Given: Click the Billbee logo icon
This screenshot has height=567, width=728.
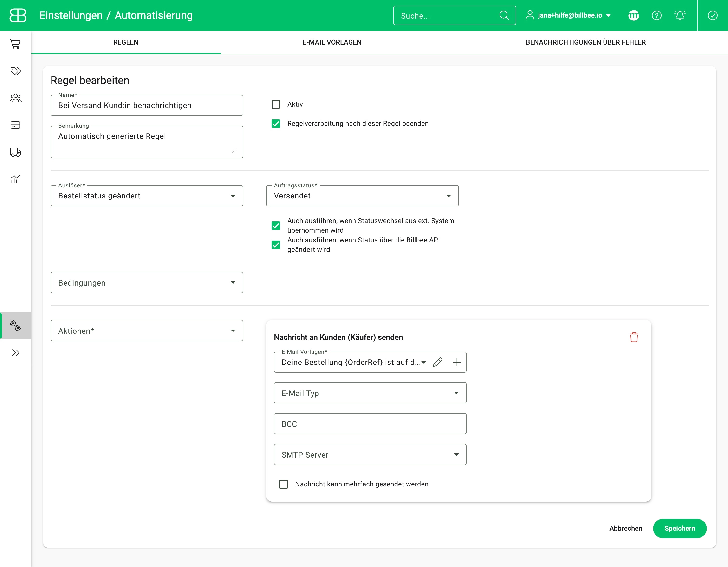Looking at the screenshot, I should (x=18, y=15).
